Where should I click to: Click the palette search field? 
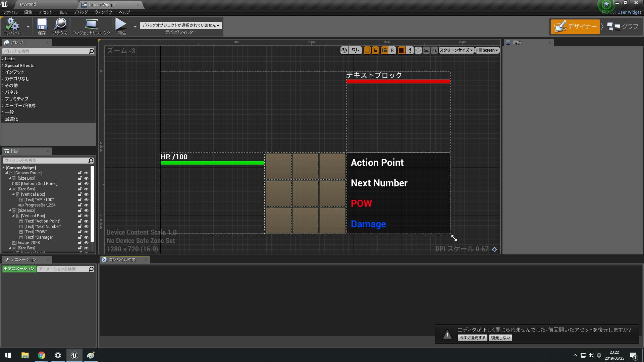coord(45,51)
